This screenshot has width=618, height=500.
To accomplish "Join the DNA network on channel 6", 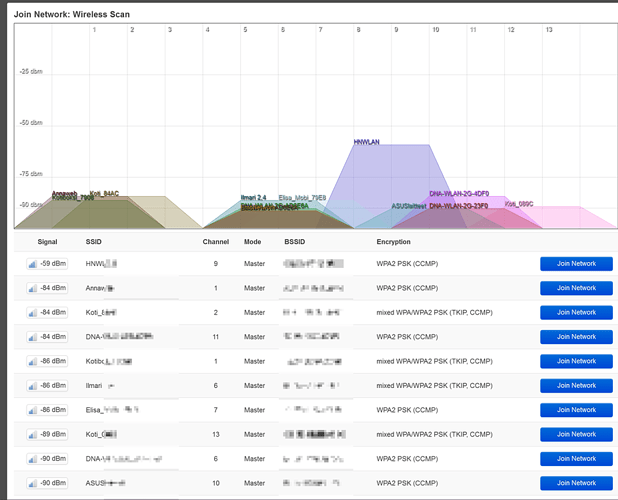I will coord(576,459).
